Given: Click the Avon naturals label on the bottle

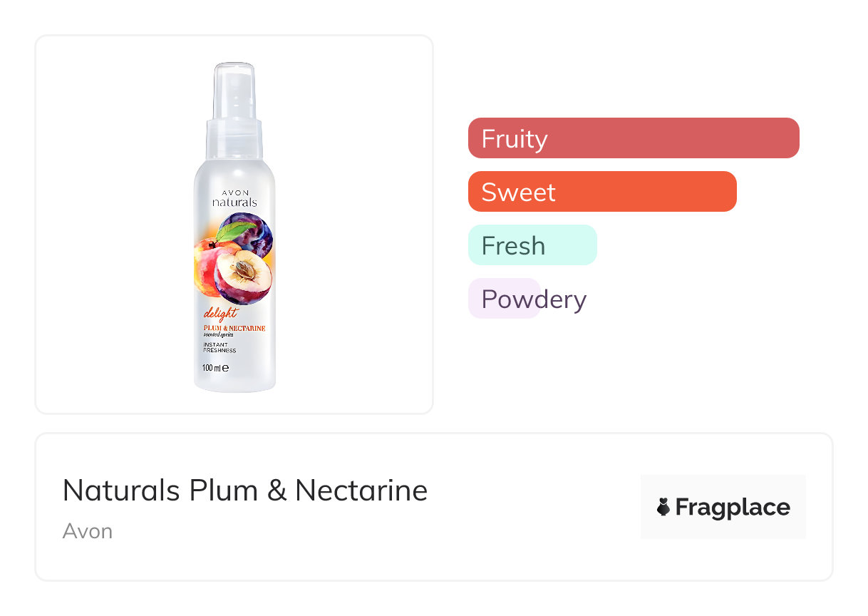Looking at the screenshot, I should tap(234, 199).
